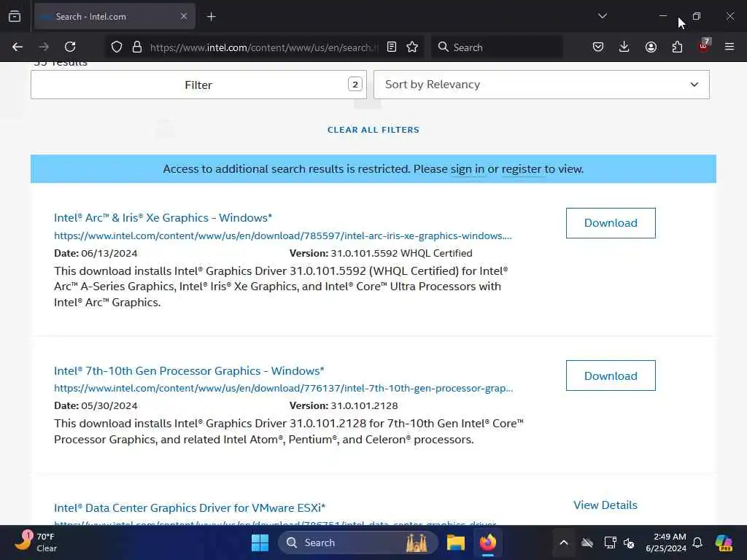The width and height of the screenshot is (747, 560).
Task: Focus the intel.com URL address bar
Action: (x=263, y=47)
